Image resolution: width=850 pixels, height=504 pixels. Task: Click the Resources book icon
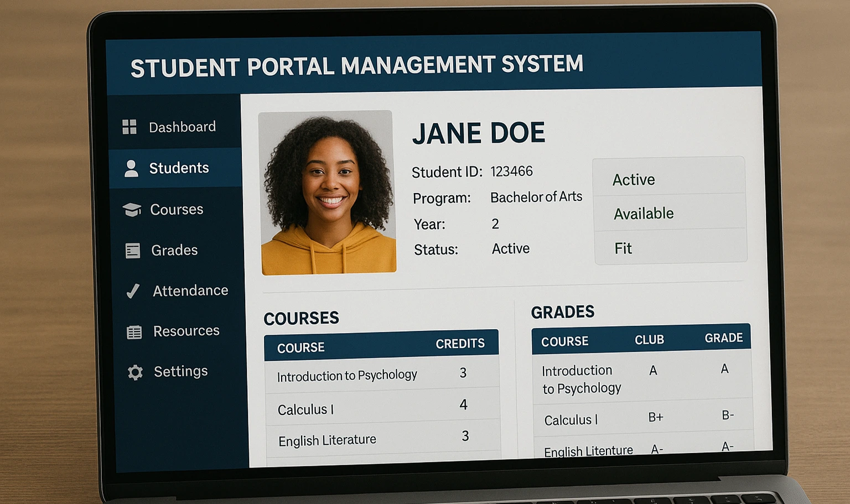point(134,331)
